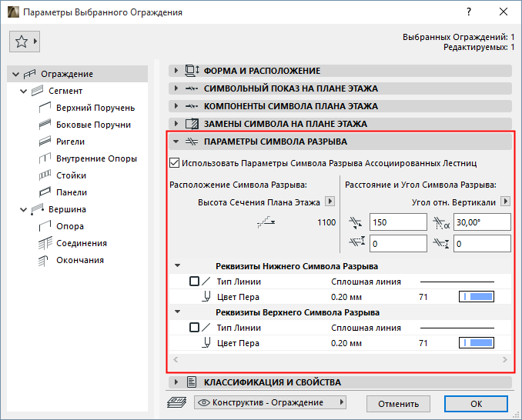This screenshot has height=420, width=522.
Task: Select Панели in the tree
Action: 72,192
